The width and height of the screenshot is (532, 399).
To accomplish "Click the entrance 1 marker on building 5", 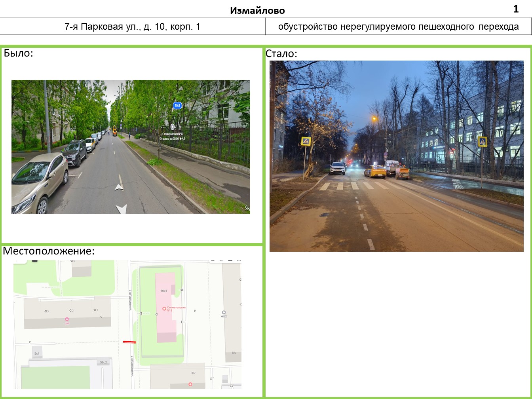I will 95,310.
